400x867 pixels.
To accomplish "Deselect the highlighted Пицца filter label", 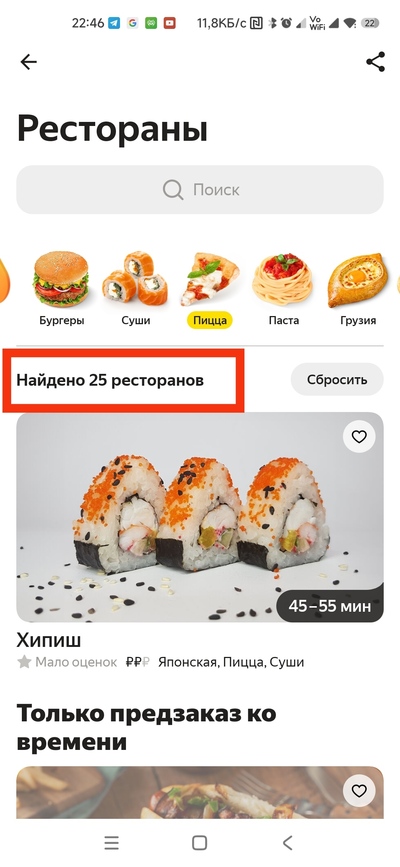I will [210, 320].
